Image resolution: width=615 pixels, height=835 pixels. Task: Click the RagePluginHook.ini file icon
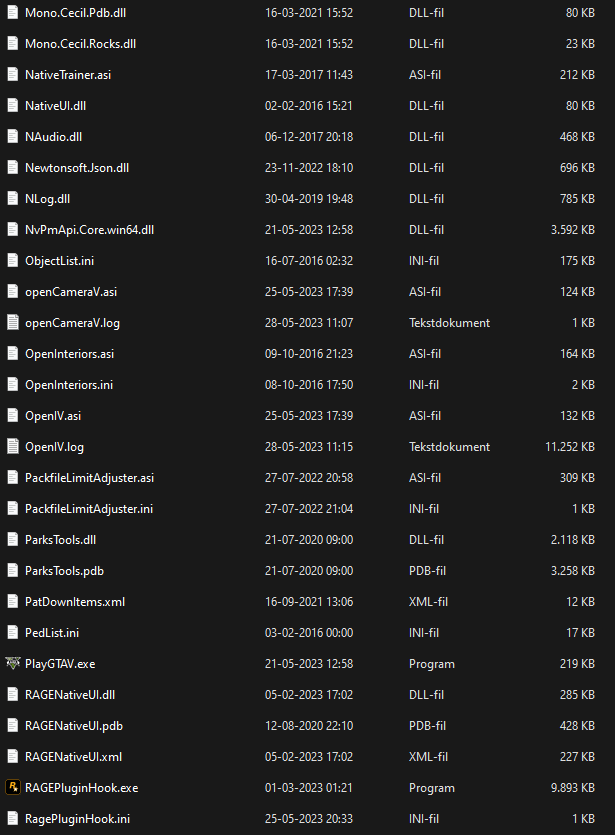(13, 819)
